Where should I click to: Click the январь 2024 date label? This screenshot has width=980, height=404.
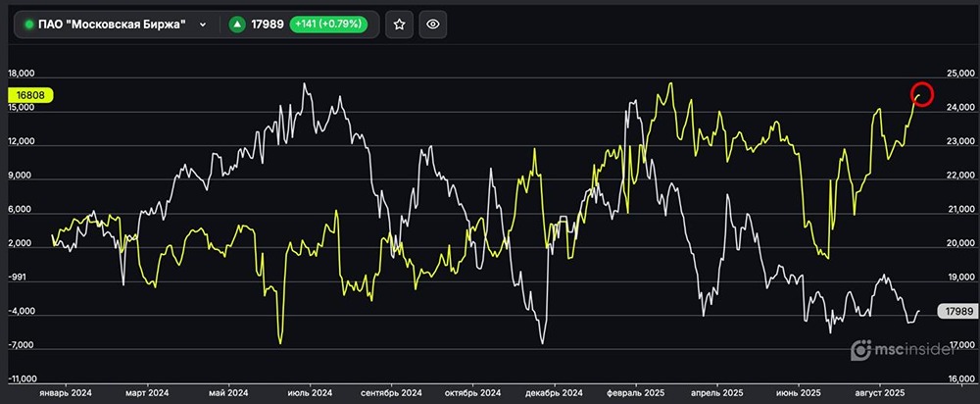(66, 393)
